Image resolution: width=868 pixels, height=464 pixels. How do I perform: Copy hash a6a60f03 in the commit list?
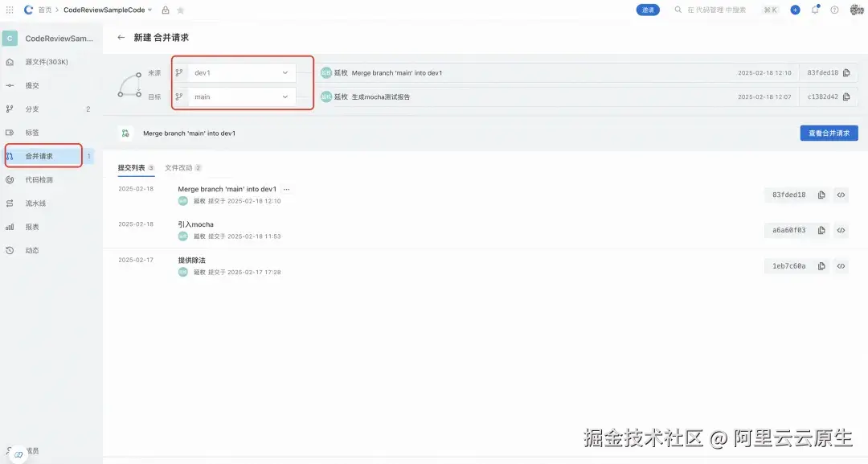821,230
